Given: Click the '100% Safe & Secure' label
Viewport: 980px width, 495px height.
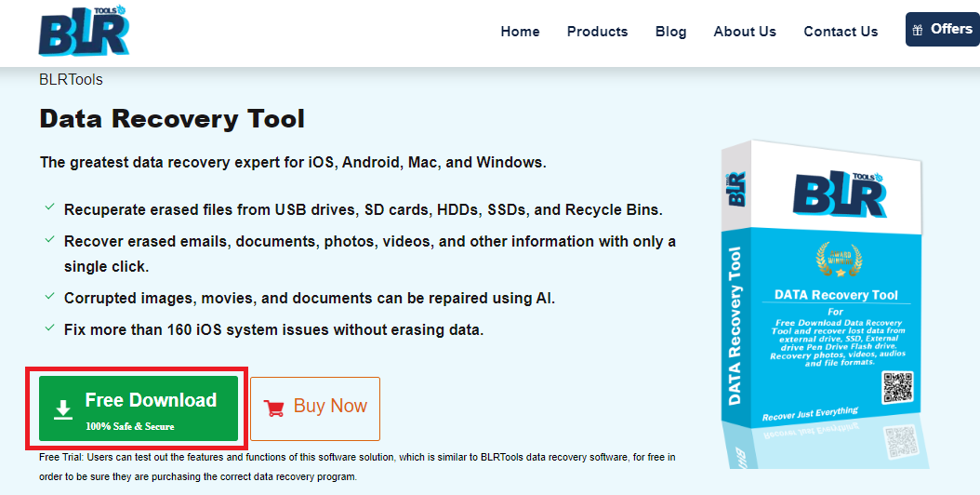Looking at the screenshot, I should click(x=130, y=427).
